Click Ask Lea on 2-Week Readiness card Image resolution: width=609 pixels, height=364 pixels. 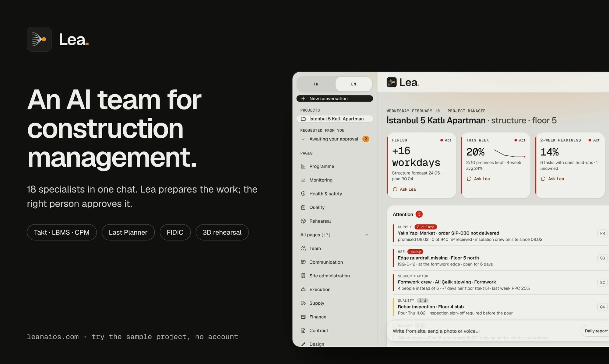[x=552, y=179]
